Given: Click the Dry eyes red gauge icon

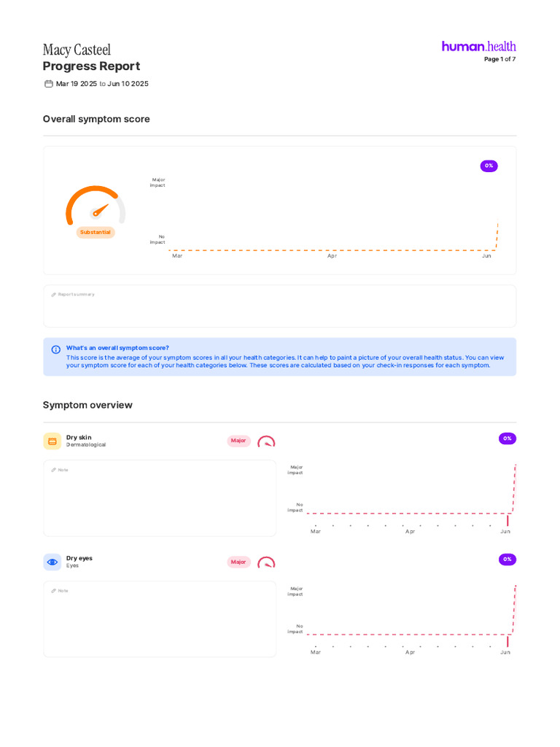Looking at the screenshot, I should [x=266, y=562].
